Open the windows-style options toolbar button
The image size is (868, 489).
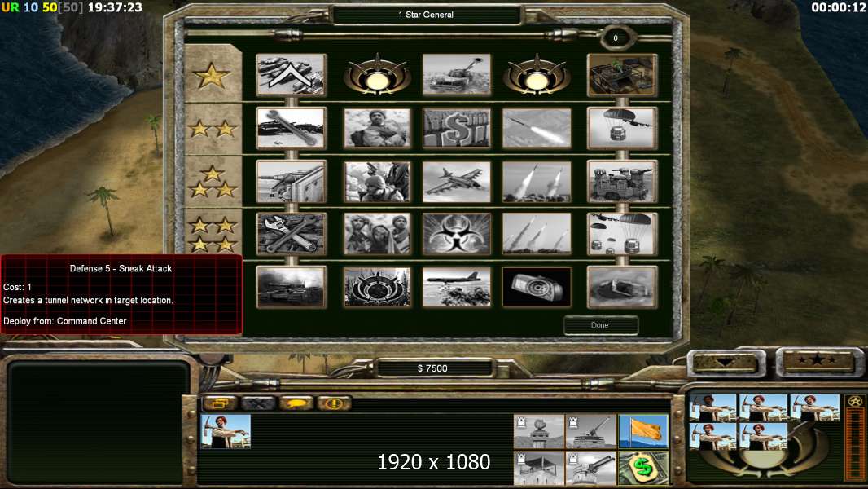click(x=220, y=403)
